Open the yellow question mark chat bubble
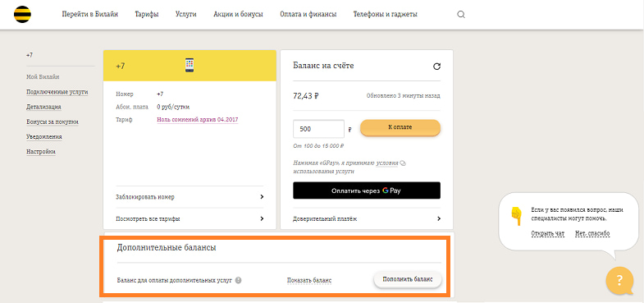The width and height of the screenshot is (644, 303). [x=619, y=280]
